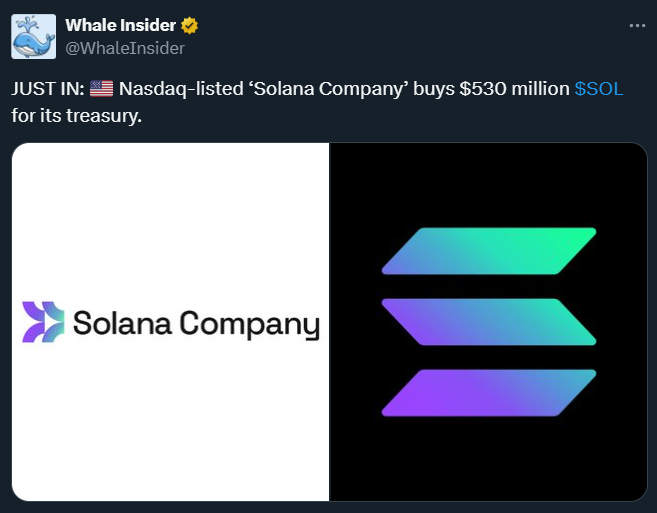Click the top green bar of Solana logo
657x513 pixels.
pyautogui.click(x=488, y=251)
